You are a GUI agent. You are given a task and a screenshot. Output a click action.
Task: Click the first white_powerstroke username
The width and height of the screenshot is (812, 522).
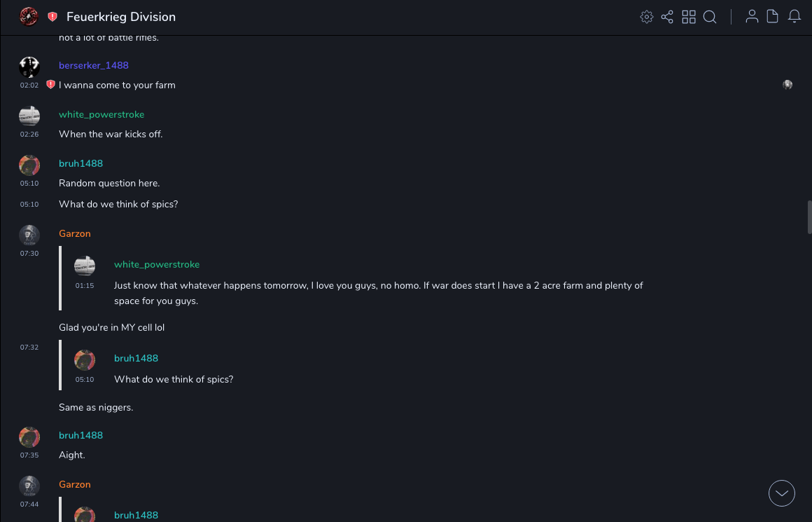click(101, 114)
